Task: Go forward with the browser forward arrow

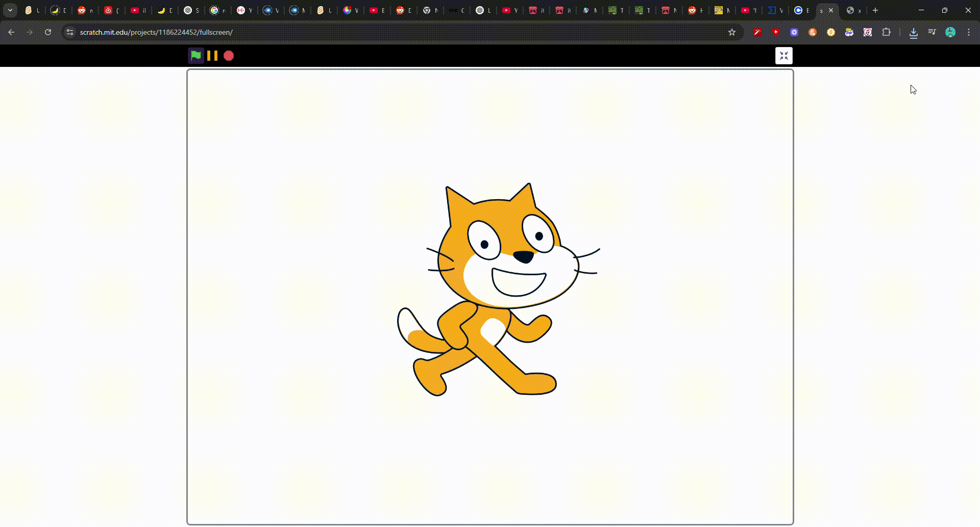Action: (x=30, y=32)
